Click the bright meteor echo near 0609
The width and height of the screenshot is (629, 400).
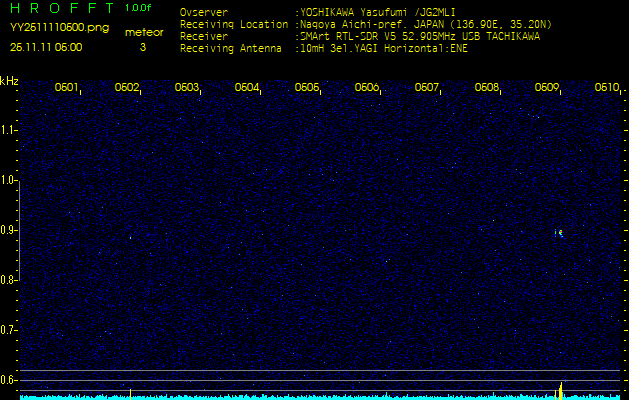click(x=559, y=232)
